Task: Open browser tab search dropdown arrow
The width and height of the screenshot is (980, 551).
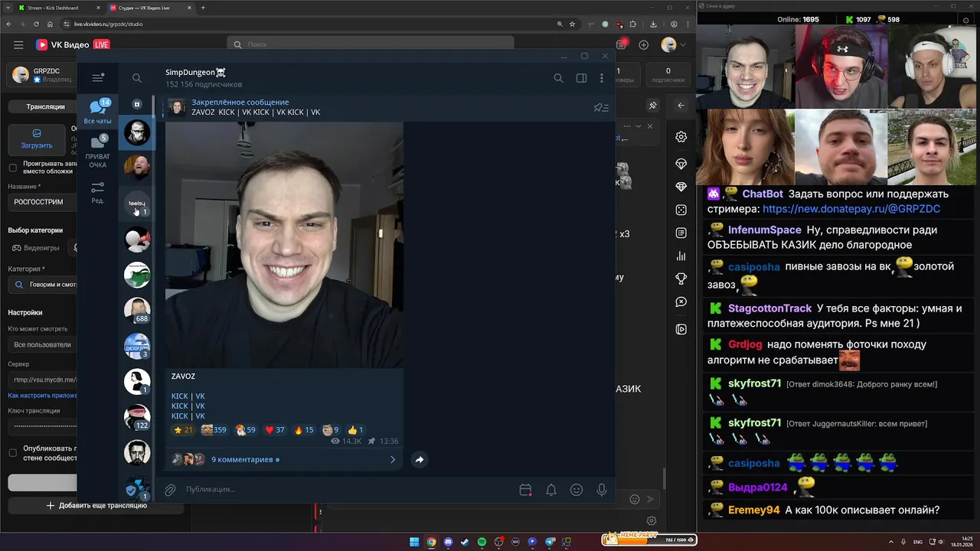Action: (8, 8)
